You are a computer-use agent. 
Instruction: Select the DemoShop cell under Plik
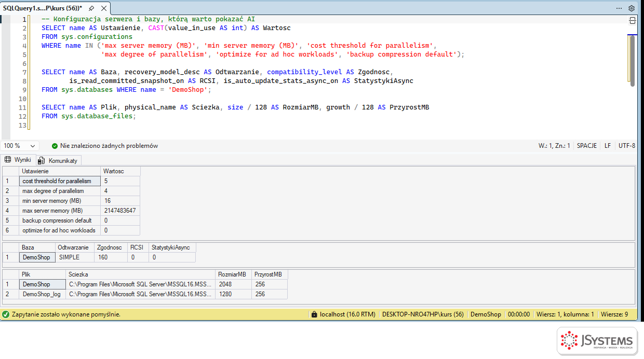point(43,284)
